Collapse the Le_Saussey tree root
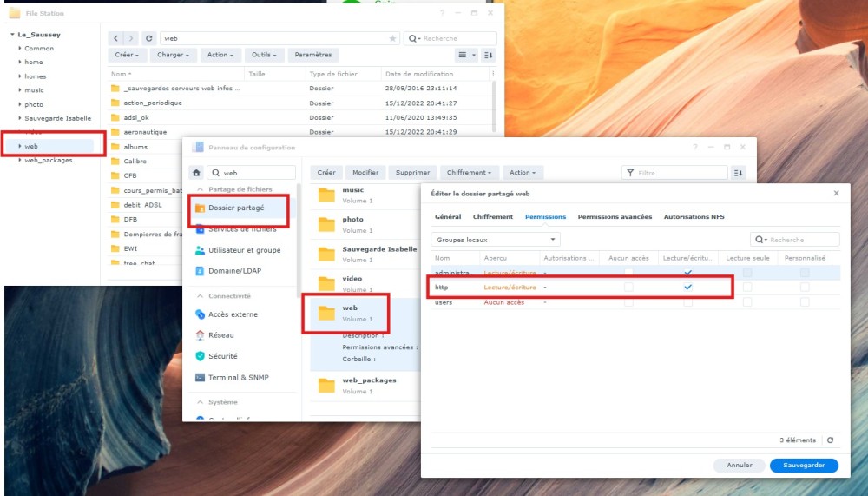Viewport: 868px width, 496px height. pos(12,35)
